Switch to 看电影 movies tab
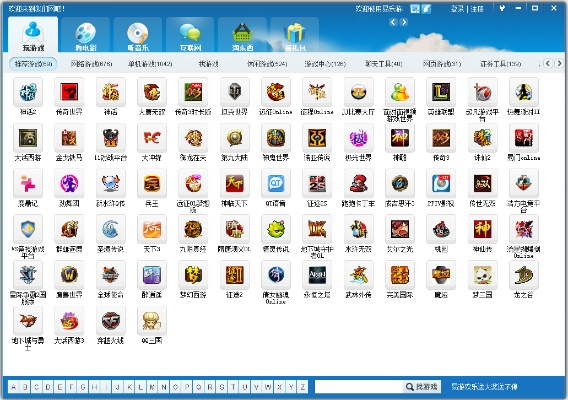This screenshot has width=568, height=400. (x=85, y=35)
